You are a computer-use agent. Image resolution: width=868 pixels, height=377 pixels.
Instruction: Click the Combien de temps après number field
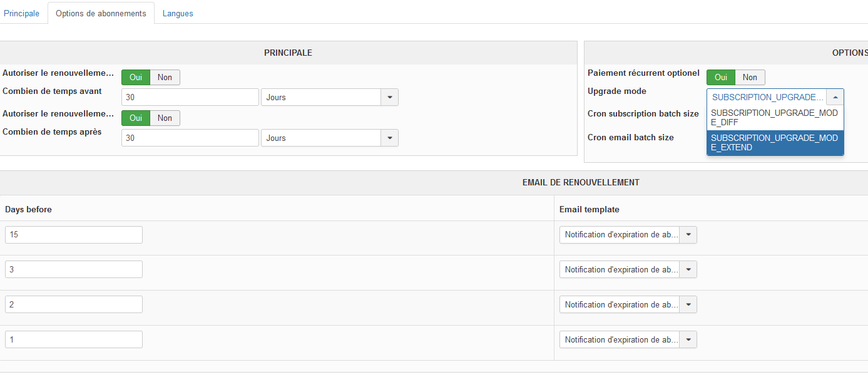click(x=190, y=138)
